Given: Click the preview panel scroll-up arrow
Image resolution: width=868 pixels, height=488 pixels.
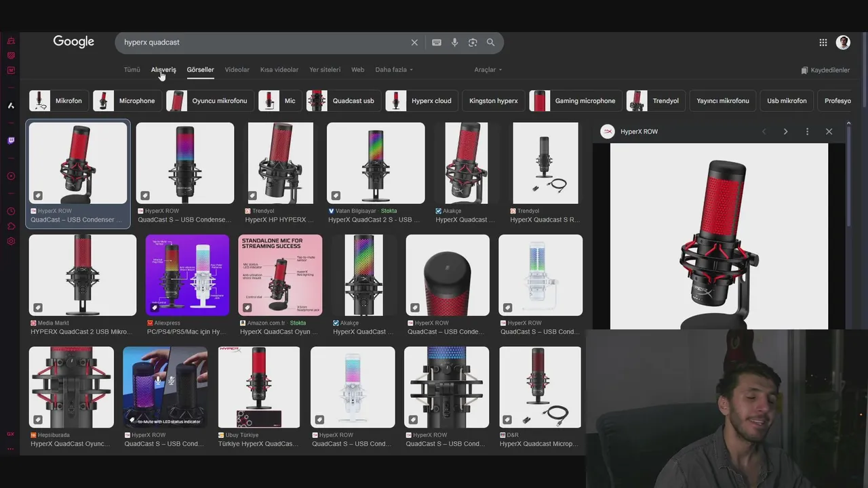Looking at the screenshot, I should pos(848,123).
